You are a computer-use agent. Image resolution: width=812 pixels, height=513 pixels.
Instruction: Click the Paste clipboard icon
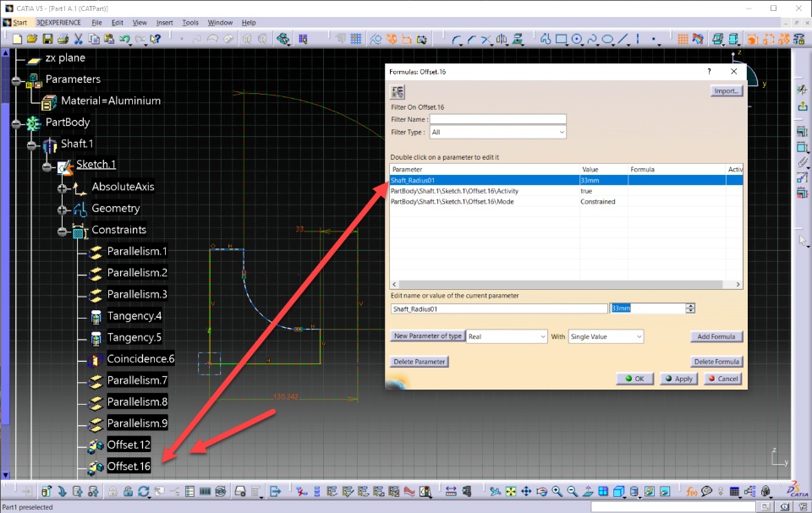[109, 39]
